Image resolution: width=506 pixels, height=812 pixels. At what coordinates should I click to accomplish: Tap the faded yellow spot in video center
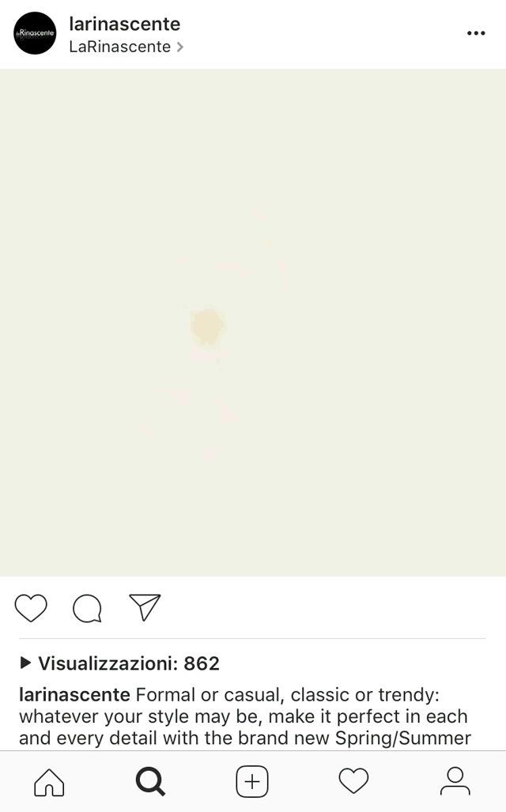coord(207,327)
